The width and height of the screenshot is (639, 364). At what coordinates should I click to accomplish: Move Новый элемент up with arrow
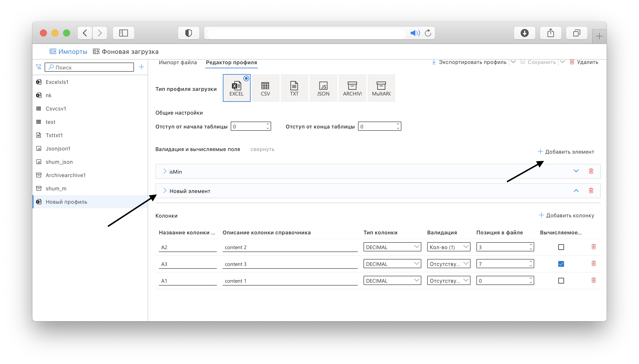[576, 190]
